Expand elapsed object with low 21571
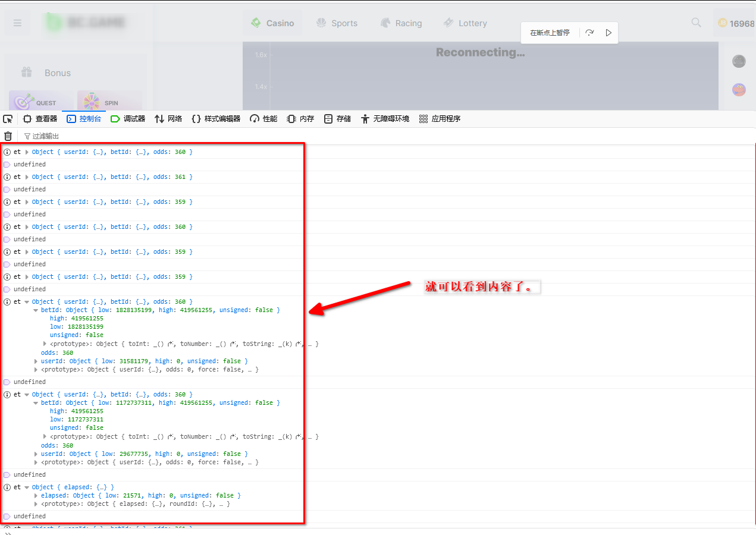 tap(36, 496)
